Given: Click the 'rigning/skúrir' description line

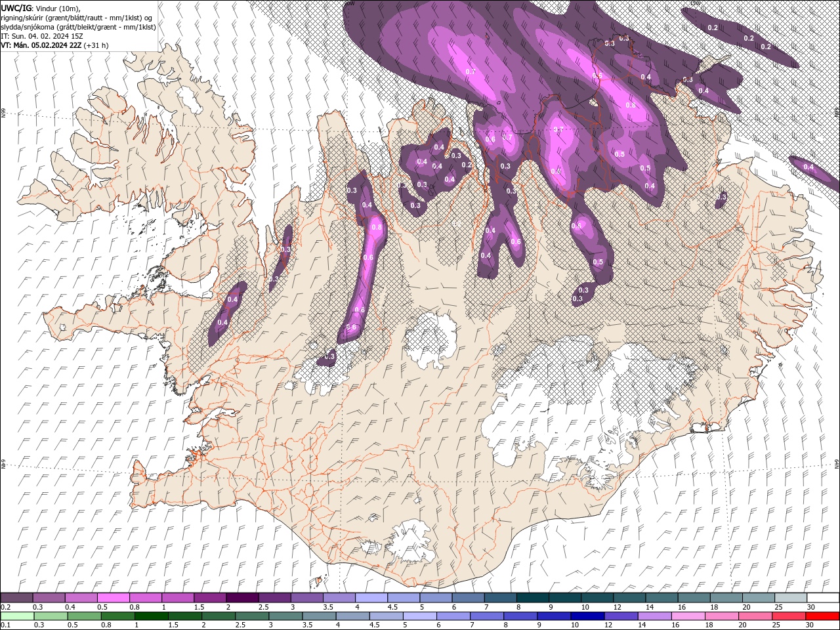Looking at the screenshot, I should [77, 18].
